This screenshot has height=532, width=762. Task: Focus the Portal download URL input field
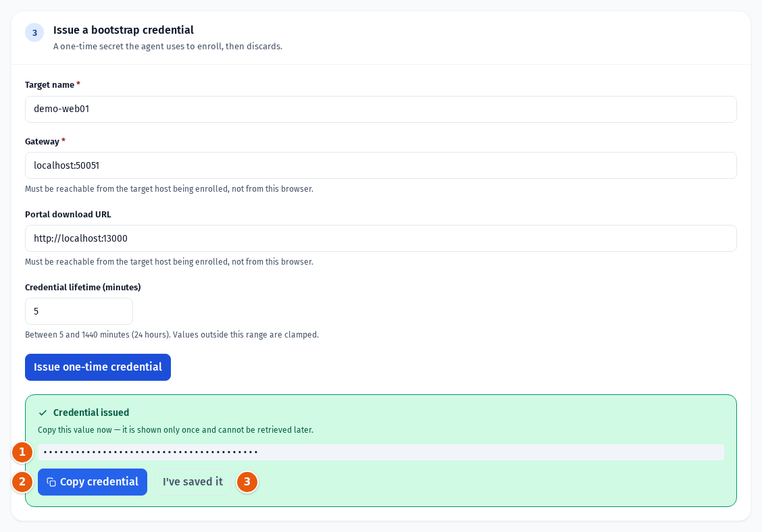[x=381, y=238]
